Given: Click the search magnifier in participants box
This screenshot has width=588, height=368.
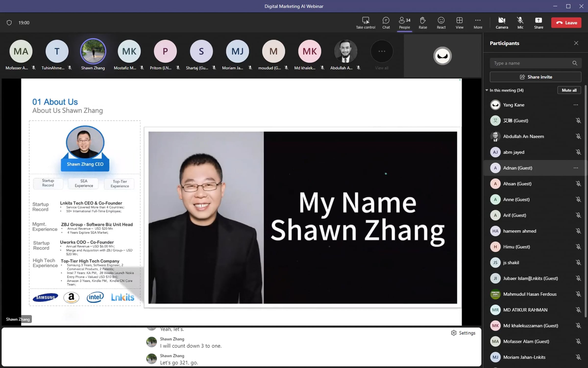Looking at the screenshot, I should click(x=575, y=63).
